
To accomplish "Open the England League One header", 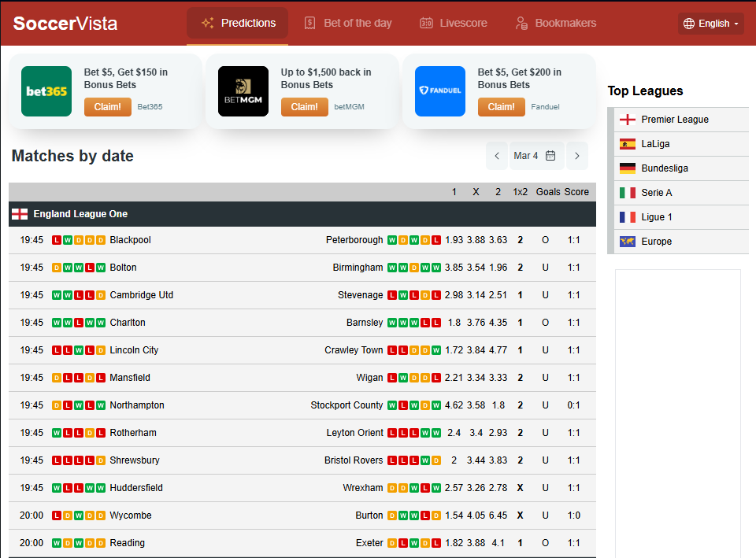I will [x=80, y=214].
